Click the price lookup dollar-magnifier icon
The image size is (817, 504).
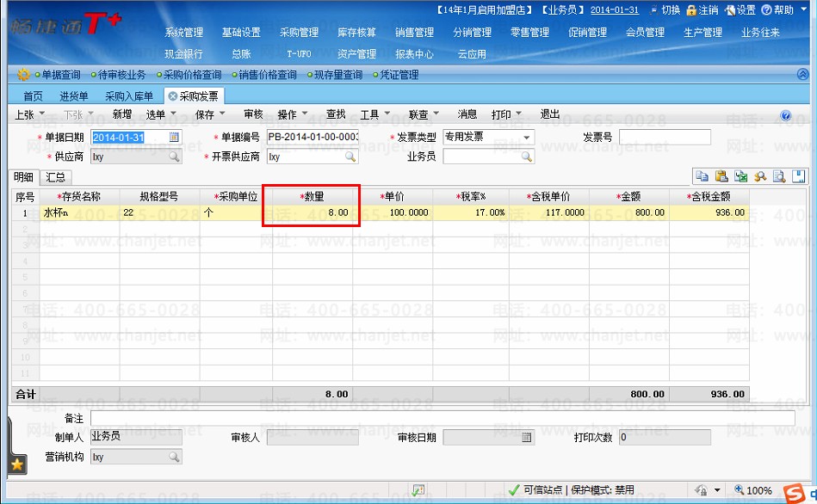click(759, 176)
